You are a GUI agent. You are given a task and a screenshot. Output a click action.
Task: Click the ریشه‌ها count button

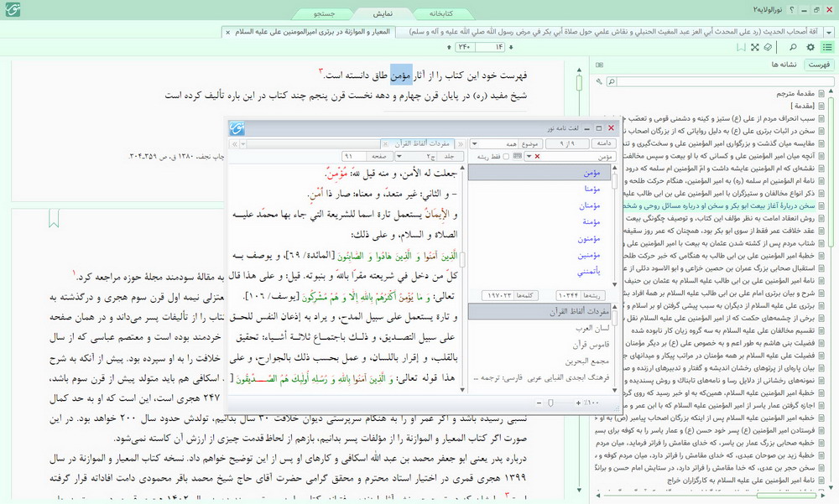[580, 295]
